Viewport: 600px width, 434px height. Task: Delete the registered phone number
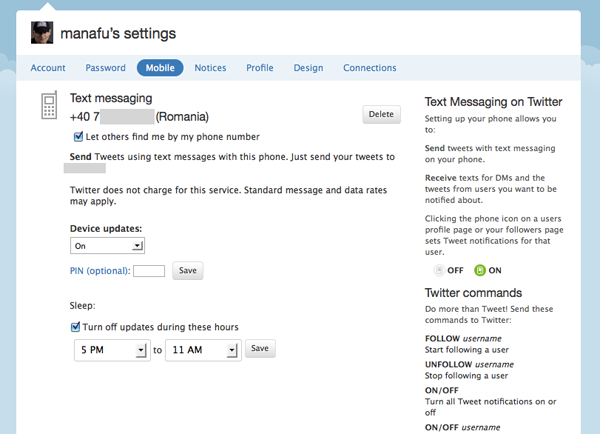point(381,114)
